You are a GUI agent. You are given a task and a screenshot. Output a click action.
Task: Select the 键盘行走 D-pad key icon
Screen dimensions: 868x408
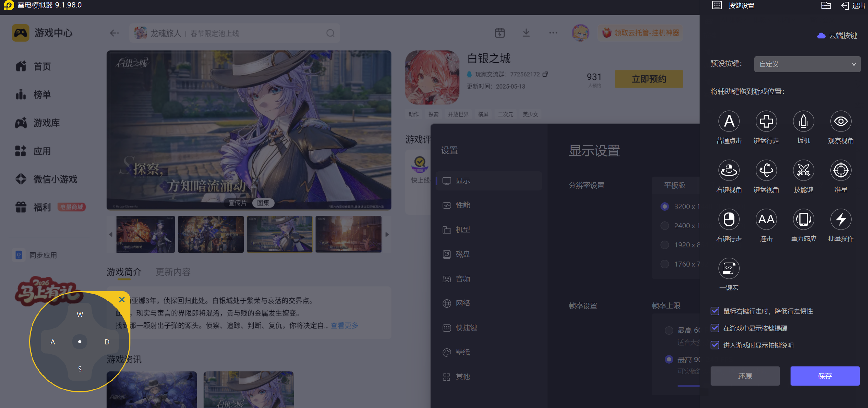coord(766,121)
